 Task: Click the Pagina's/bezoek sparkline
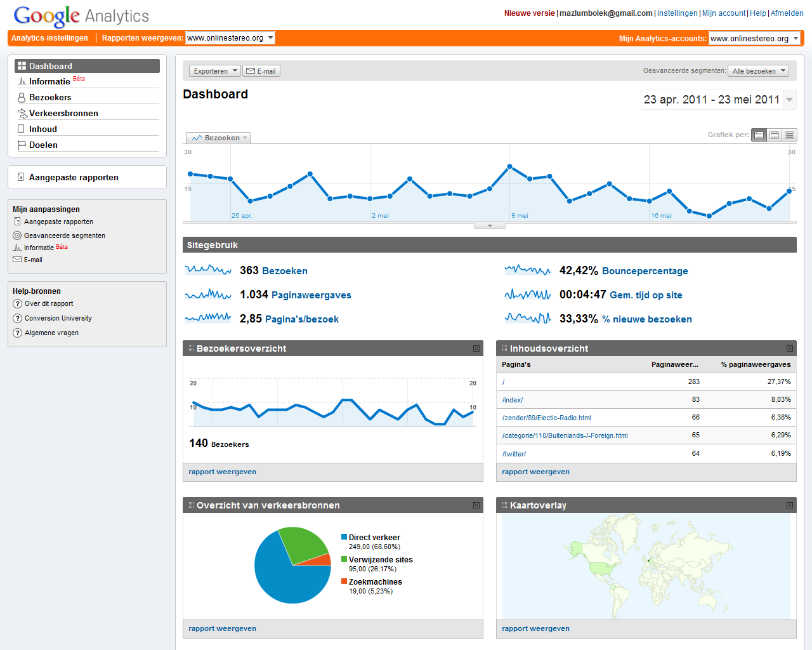coord(208,318)
